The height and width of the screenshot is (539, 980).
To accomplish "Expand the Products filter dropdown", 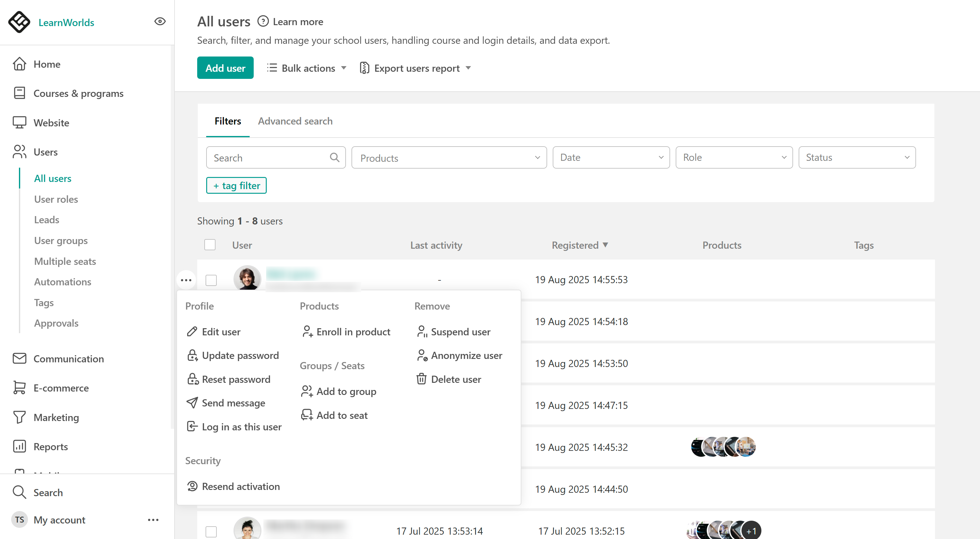I will 449,157.
